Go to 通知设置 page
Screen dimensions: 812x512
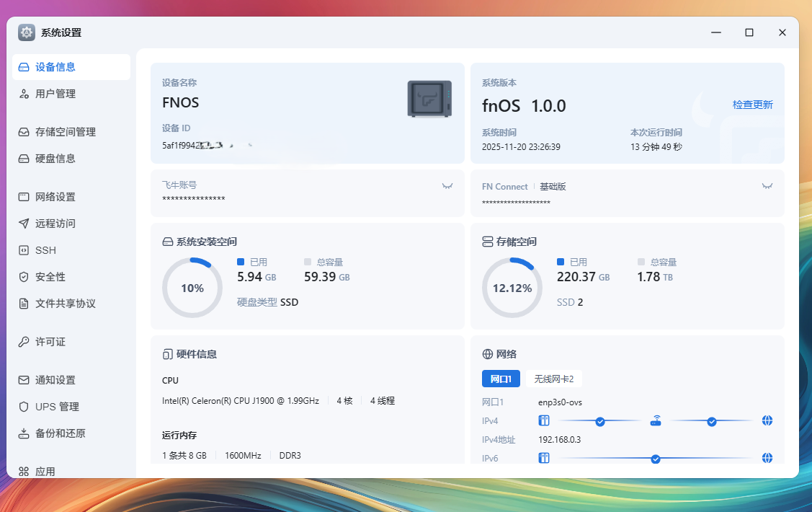point(55,380)
